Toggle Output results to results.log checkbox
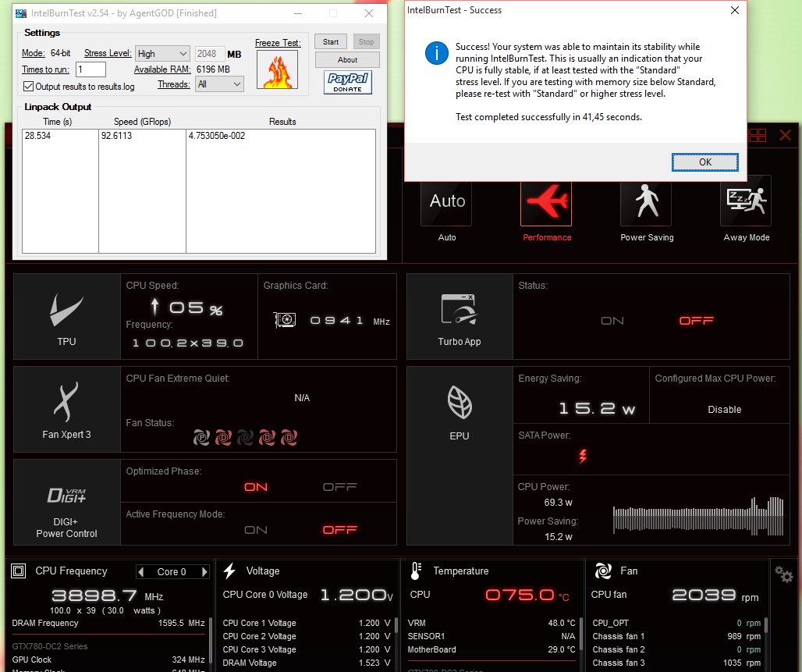Image resolution: width=802 pixels, height=672 pixels. click(x=28, y=87)
